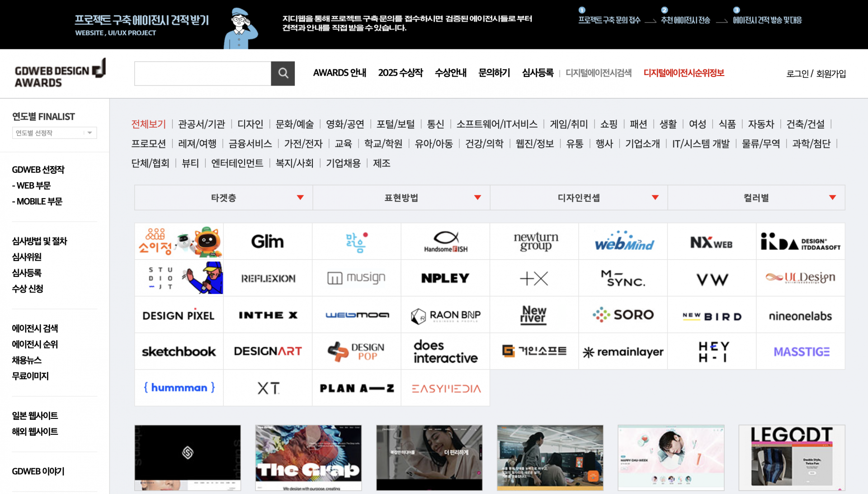
Task: Open the LEGODT website thumbnail
Action: [792, 458]
